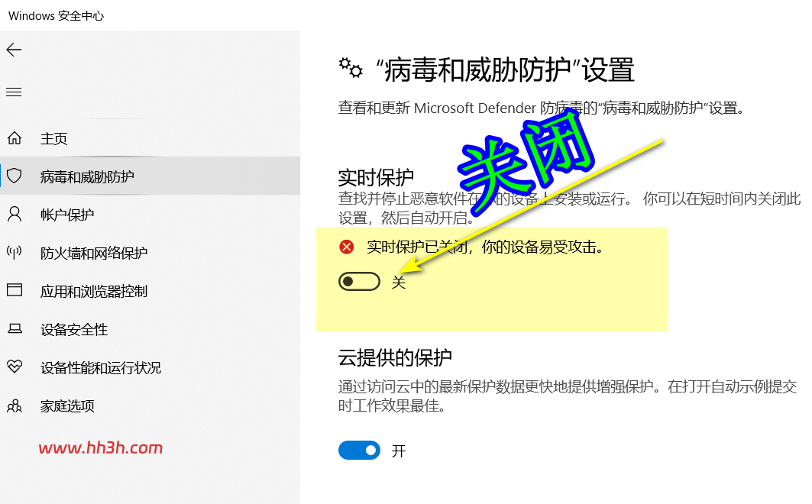This screenshot has width=812, height=504.
Task: Click the antenna icon for 防火墙和网络保护
Action: click(15, 252)
